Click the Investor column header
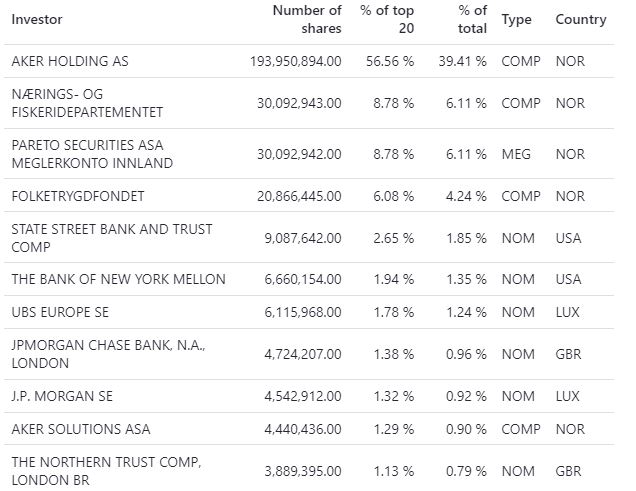The height and width of the screenshot is (491, 636). click(x=36, y=19)
